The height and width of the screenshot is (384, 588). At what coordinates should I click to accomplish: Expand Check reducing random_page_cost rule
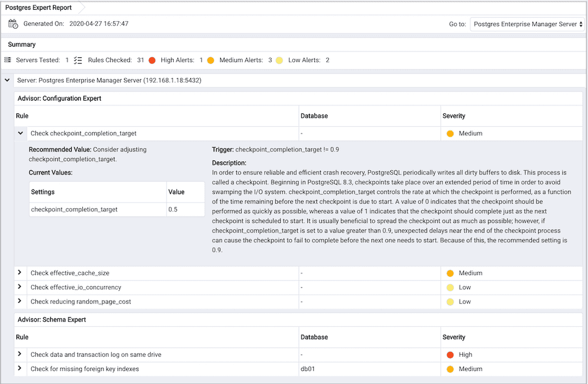click(20, 301)
